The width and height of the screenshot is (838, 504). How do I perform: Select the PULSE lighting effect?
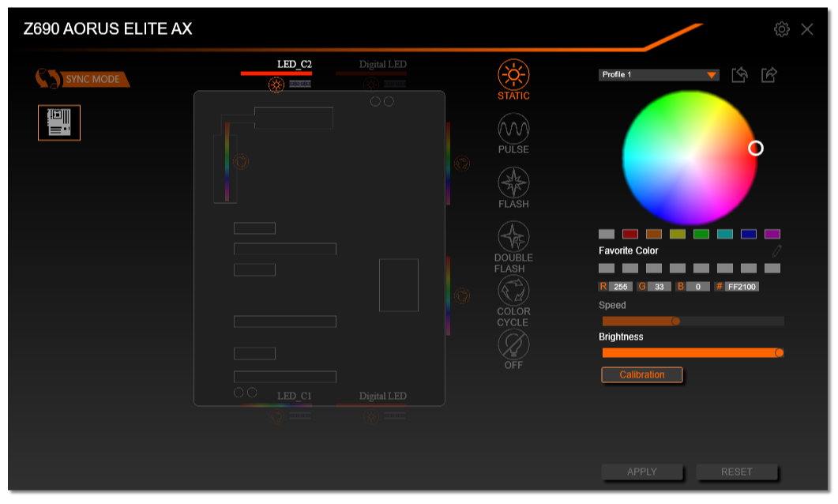tap(513, 134)
